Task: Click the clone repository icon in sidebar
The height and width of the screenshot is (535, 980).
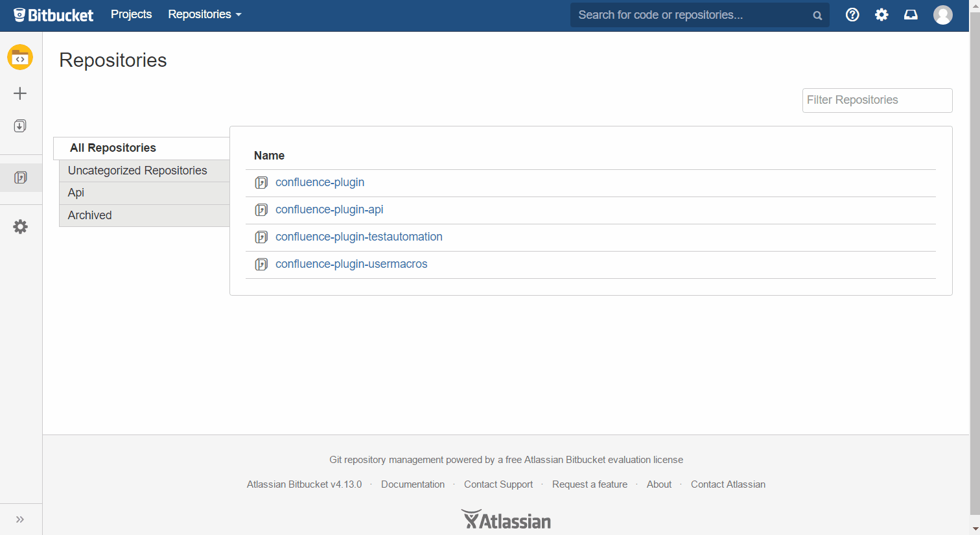Action: (x=20, y=125)
